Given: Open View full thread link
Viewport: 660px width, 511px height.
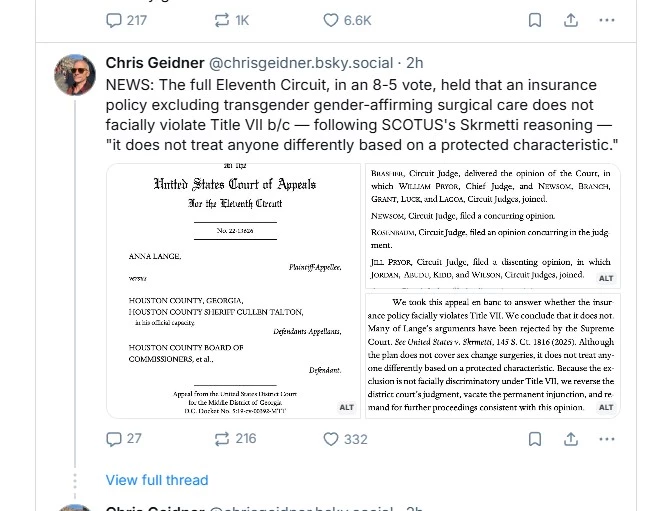Looking at the screenshot, I should click(x=157, y=481).
